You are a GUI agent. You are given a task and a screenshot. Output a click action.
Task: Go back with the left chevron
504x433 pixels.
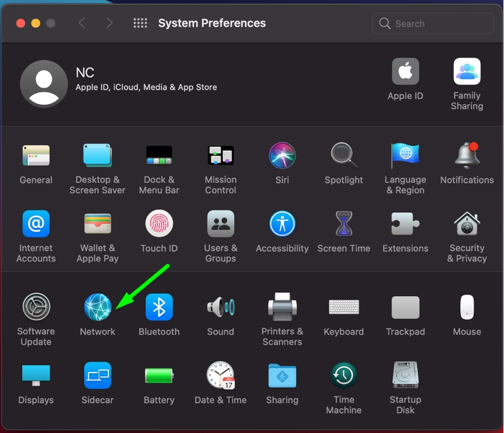point(82,23)
